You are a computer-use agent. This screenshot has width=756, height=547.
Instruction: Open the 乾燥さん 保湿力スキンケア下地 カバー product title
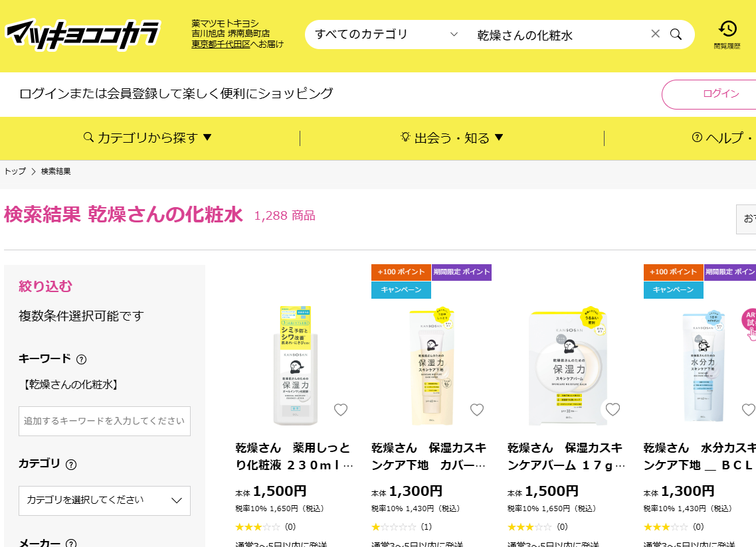(429, 457)
